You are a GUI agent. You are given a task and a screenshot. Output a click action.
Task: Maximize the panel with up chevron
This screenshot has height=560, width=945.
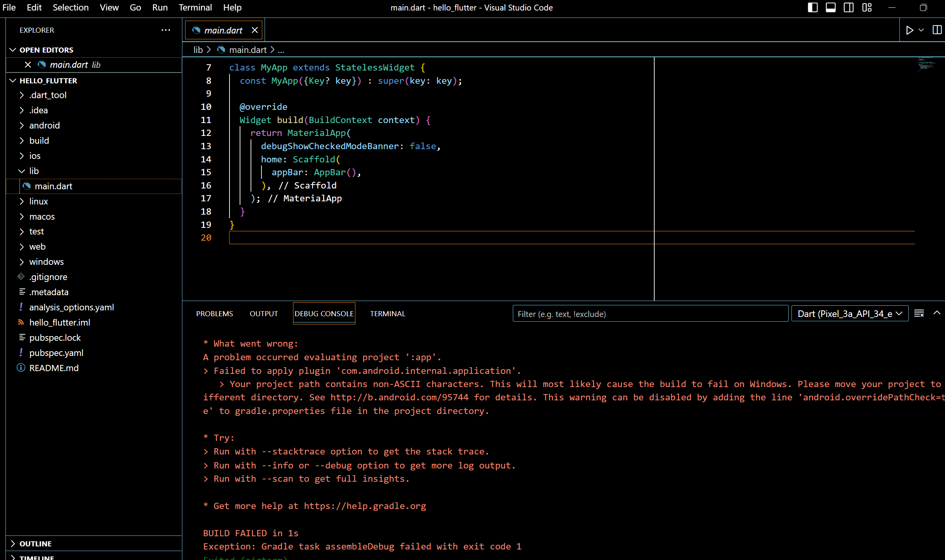coord(937,313)
